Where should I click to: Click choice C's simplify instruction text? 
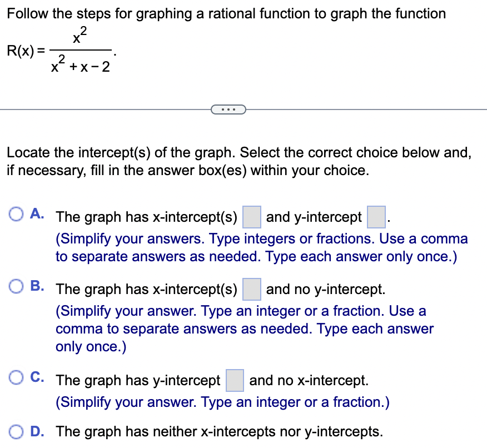click(222, 402)
